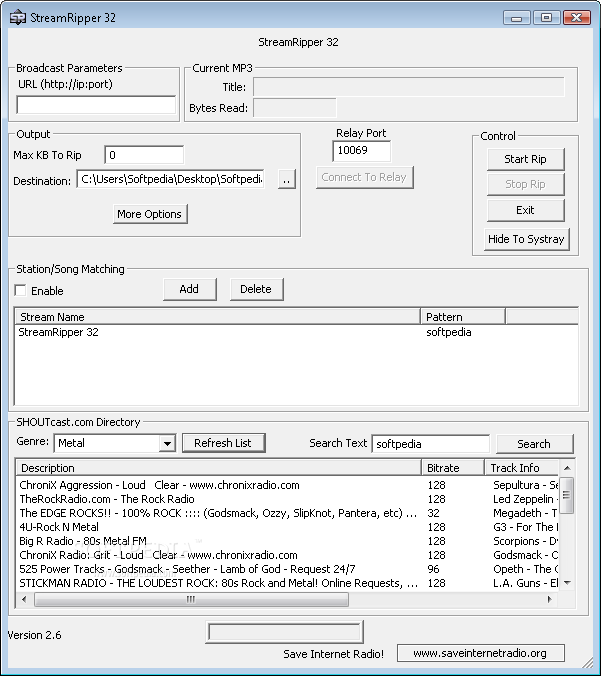This screenshot has width=601, height=676.
Task: Sort stations by Bitrate column header
Action: [453, 468]
